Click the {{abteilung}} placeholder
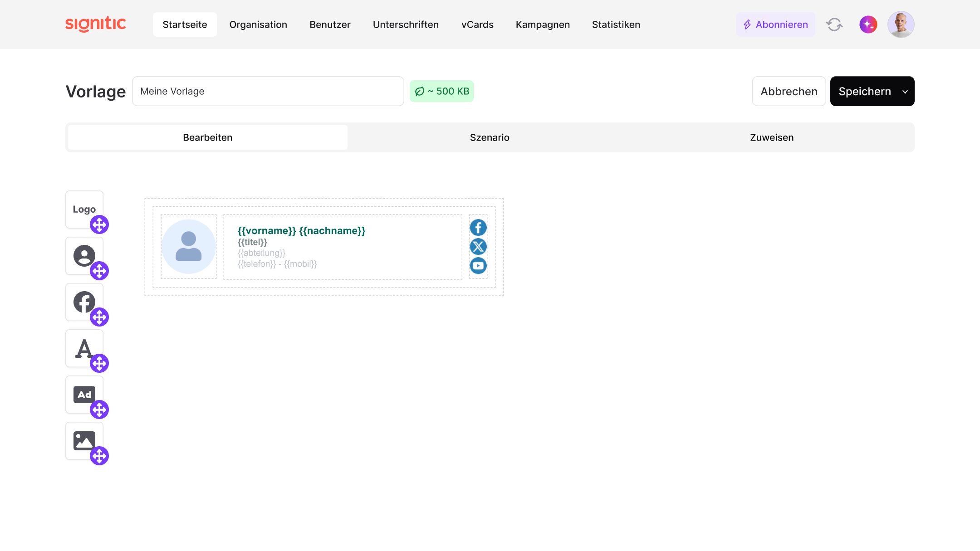This screenshot has height=551, width=980. click(261, 253)
